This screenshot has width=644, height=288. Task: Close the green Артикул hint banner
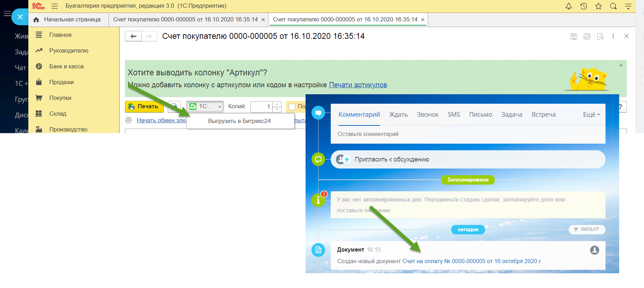tap(621, 65)
